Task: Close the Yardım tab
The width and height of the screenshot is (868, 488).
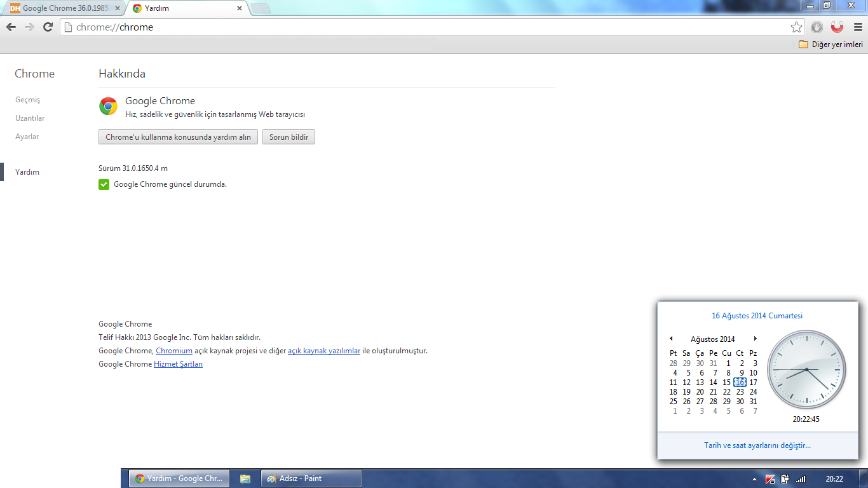Action: click(x=240, y=8)
